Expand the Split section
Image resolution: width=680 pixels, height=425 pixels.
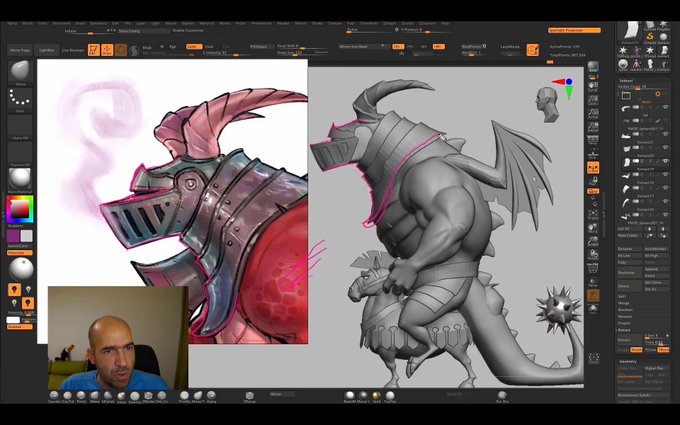[x=622, y=296]
